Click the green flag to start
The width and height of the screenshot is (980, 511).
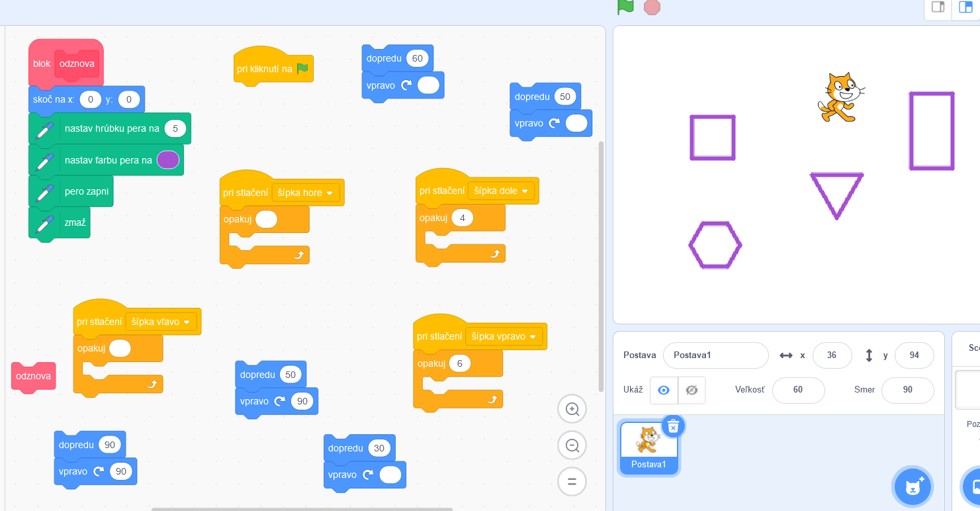click(x=625, y=7)
